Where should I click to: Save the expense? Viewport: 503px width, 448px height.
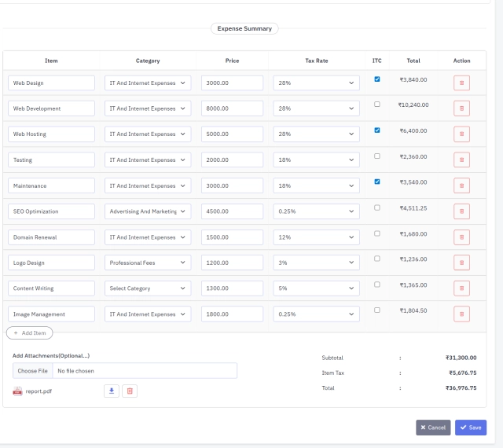[471, 428]
